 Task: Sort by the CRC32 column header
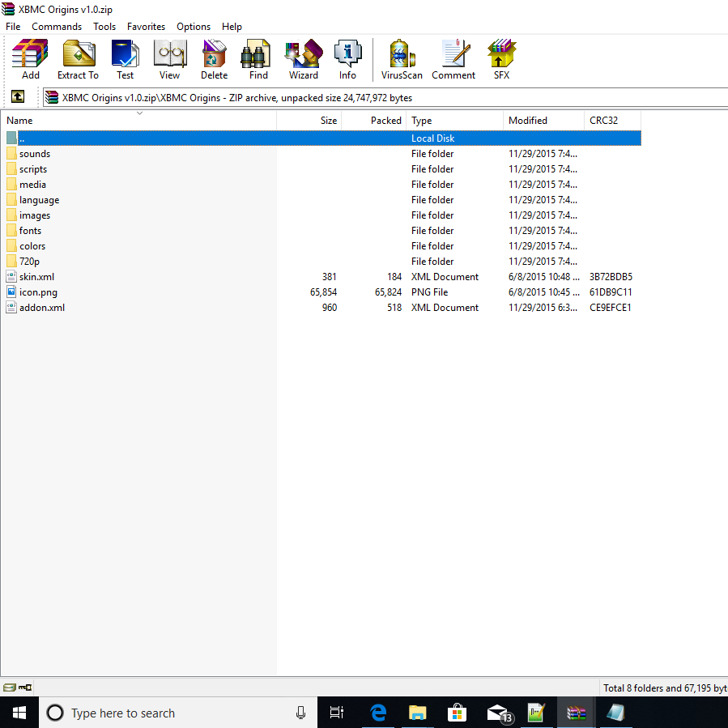pyautogui.click(x=612, y=120)
